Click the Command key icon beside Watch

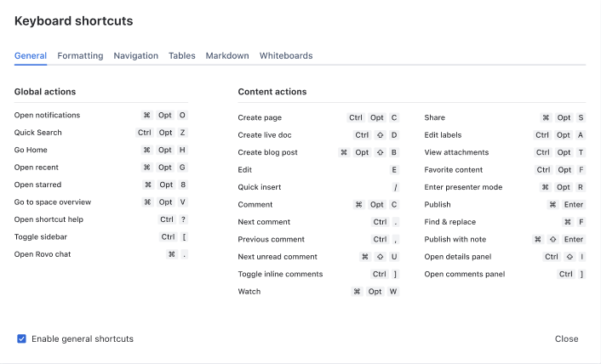[358, 292]
